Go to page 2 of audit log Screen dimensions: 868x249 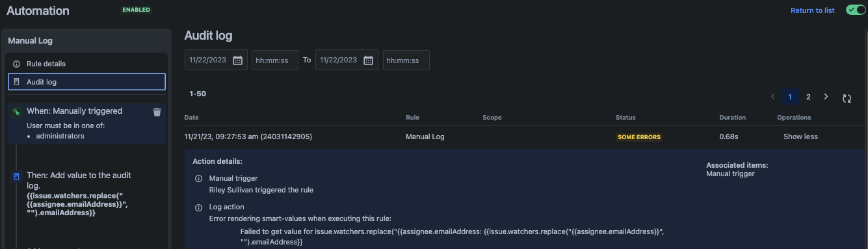[808, 97]
